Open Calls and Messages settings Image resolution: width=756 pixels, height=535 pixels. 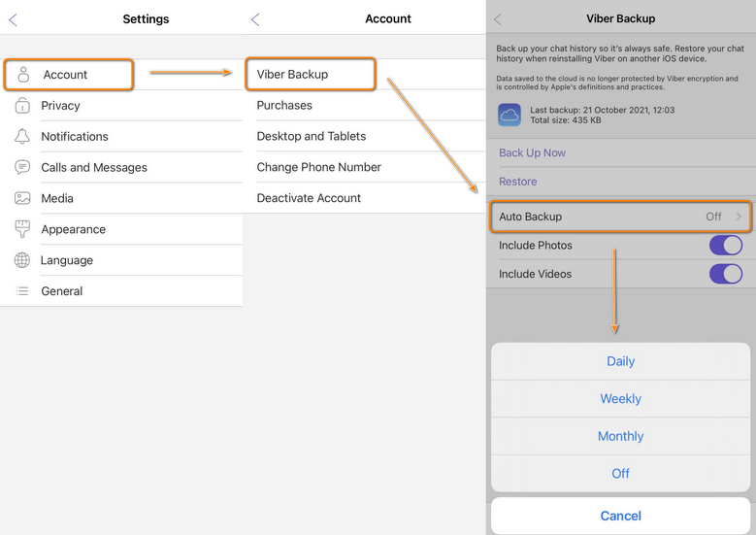121,167
